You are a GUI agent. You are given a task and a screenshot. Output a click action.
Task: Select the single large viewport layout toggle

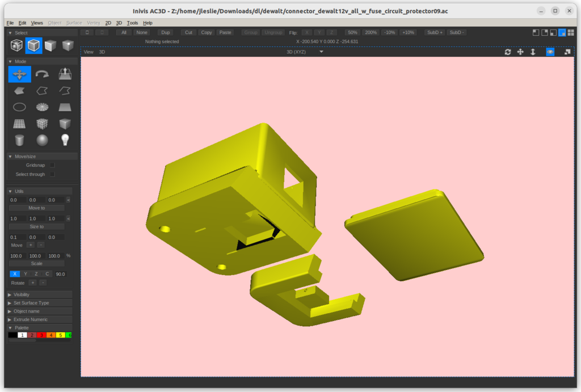(562, 32)
